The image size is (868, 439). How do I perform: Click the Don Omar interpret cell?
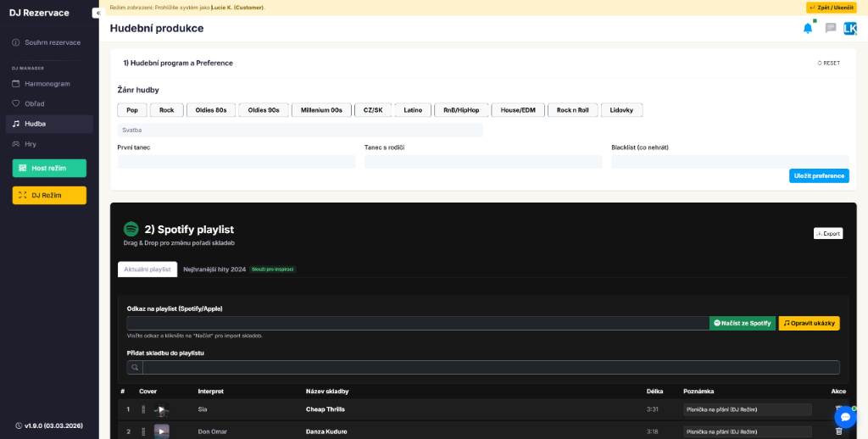point(213,431)
